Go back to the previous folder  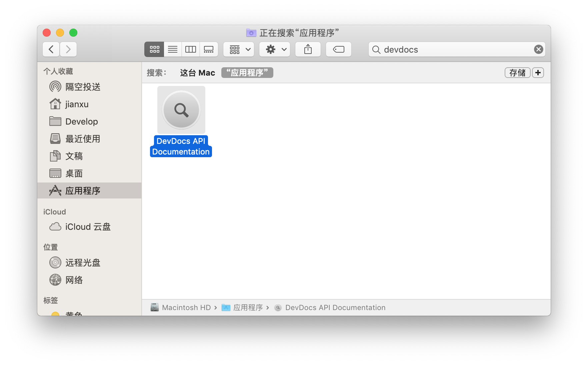point(51,49)
